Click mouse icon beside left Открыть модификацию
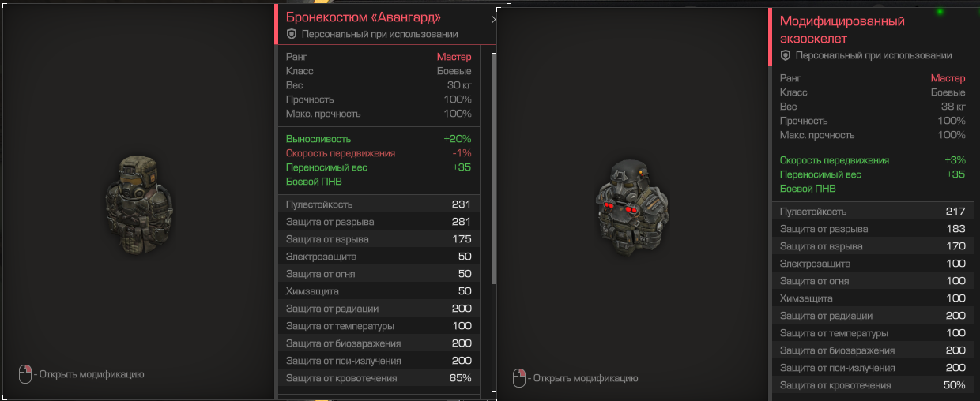980x401 pixels. coord(25,374)
